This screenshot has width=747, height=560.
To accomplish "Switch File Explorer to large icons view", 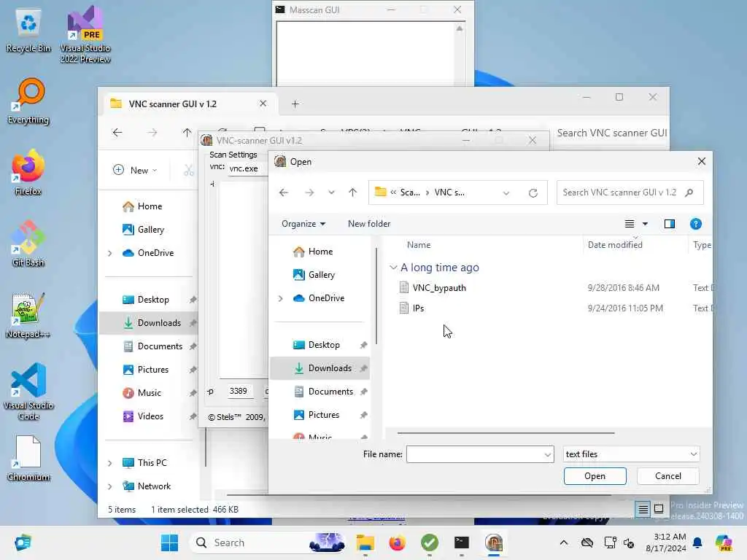I will click(659, 509).
